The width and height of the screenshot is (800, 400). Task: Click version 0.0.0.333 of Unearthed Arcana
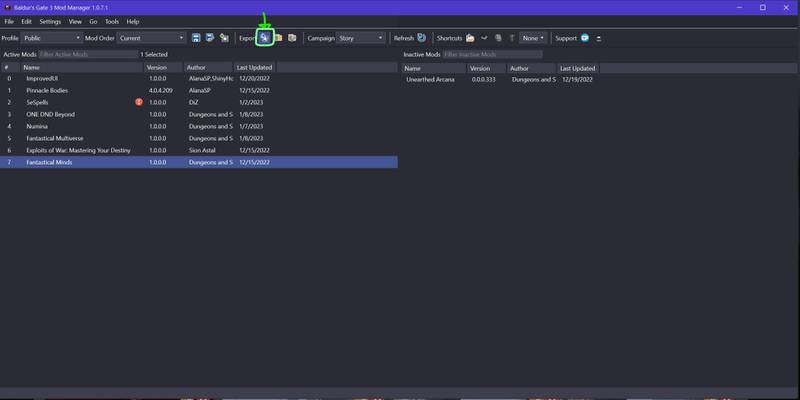(484, 80)
